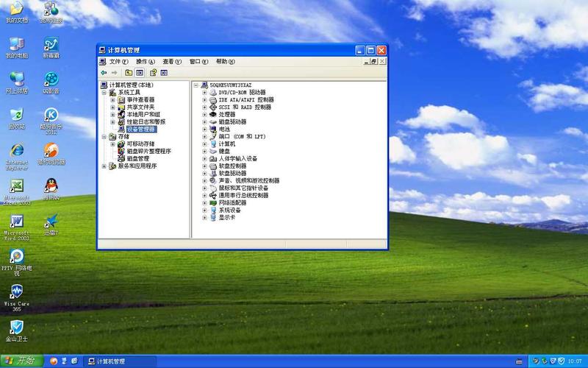This screenshot has width=588, height=368.
Task: Click 计算机管理 taskbar button
Action: (119, 361)
